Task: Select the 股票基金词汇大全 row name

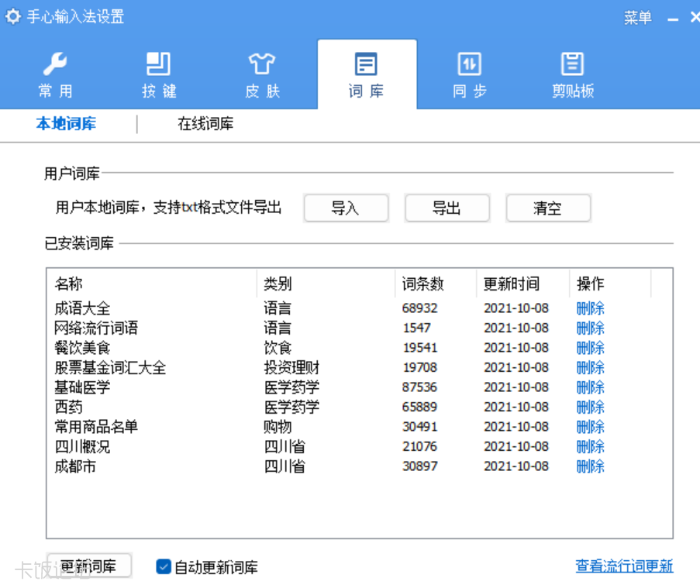Action: tap(110, 368)
